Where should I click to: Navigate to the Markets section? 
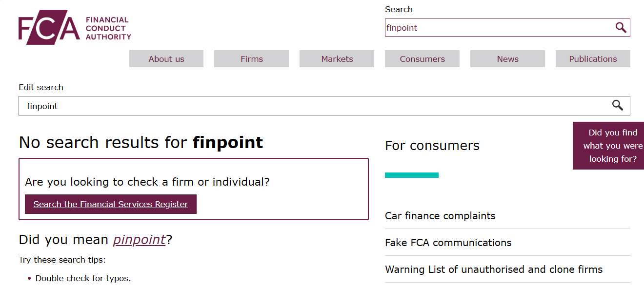point(337,58)
